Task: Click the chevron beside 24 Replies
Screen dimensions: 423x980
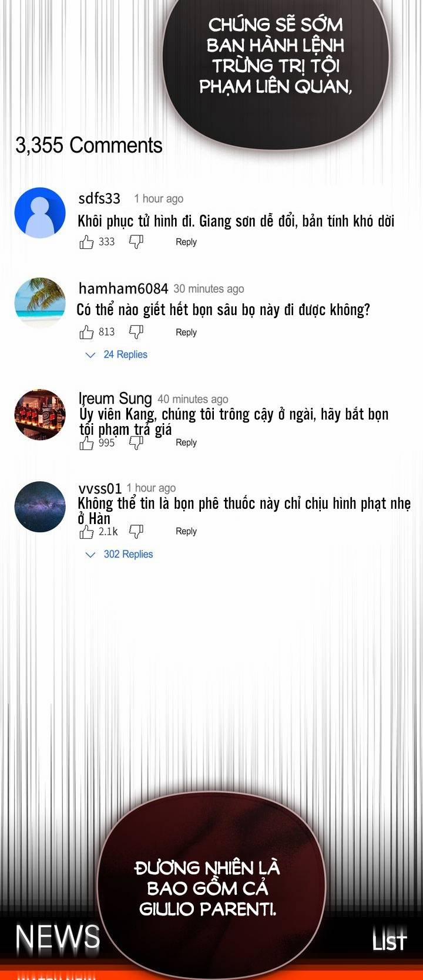Action: (x=90, y=355)
